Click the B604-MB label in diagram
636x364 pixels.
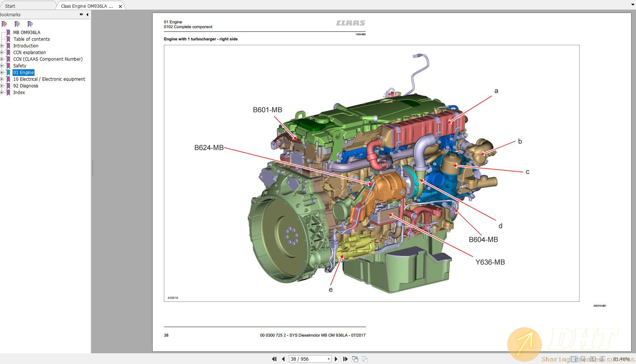[483, 240]
